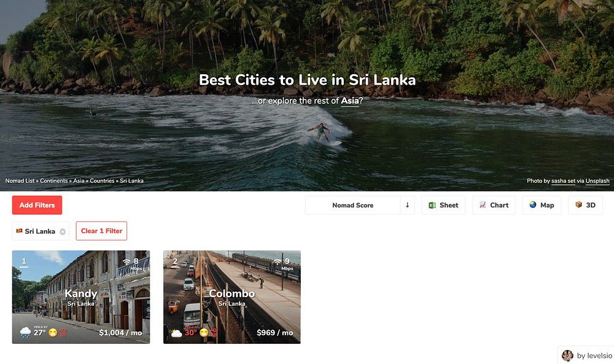
Task: Open the Colombo city card
Action: point(232,297)
